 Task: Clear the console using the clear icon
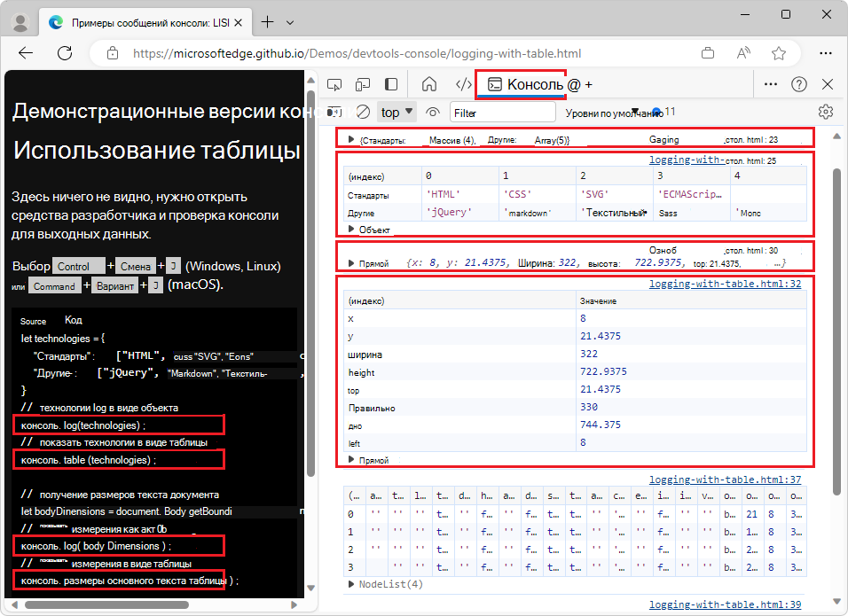pos(363,112)
